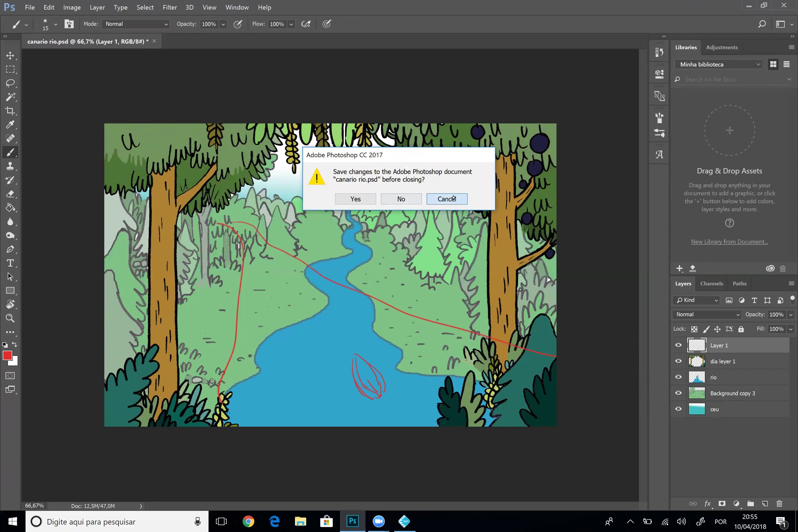
Task: Select the Zoom tool
Action: point(10,318)
